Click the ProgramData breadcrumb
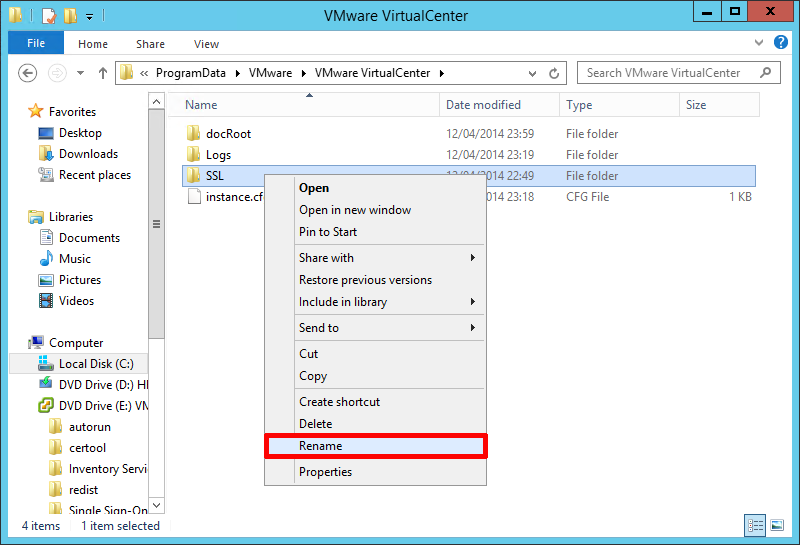Image resolution: width=800 pixels, height=545 pixels. point(191,73)
